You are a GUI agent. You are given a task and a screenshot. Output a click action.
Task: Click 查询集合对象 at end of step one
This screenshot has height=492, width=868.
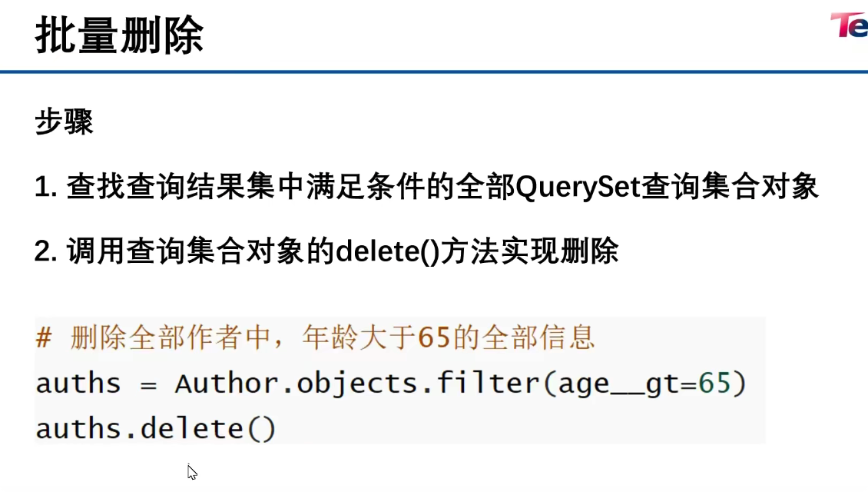coord(730,186)
